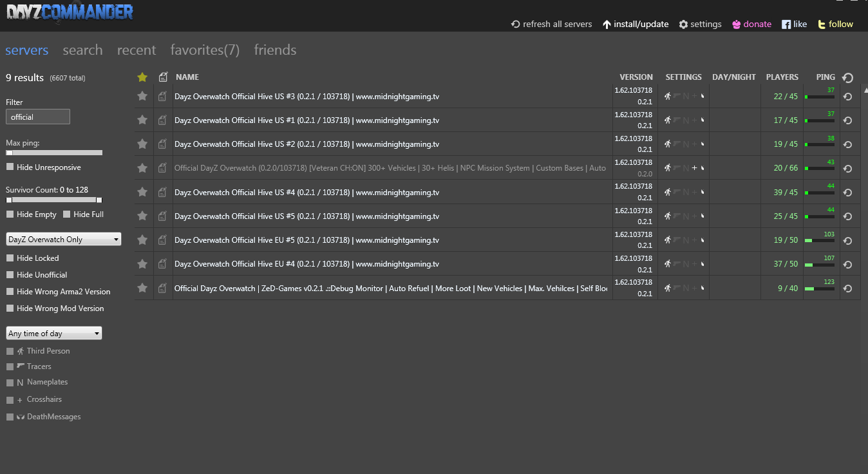This screenshot has width=868, height=474.
Task: Open the notes icon for Hive US #1
Action: [163, 120]
